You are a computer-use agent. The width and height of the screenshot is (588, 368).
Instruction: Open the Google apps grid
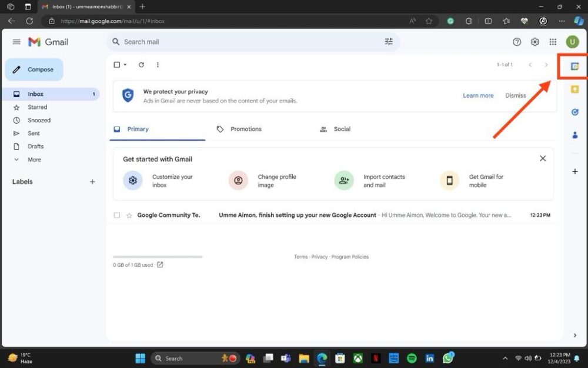pos(553,42)
